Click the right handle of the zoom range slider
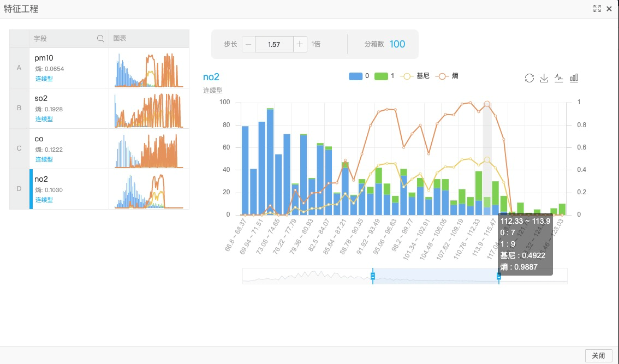 [x=498, y=276]
